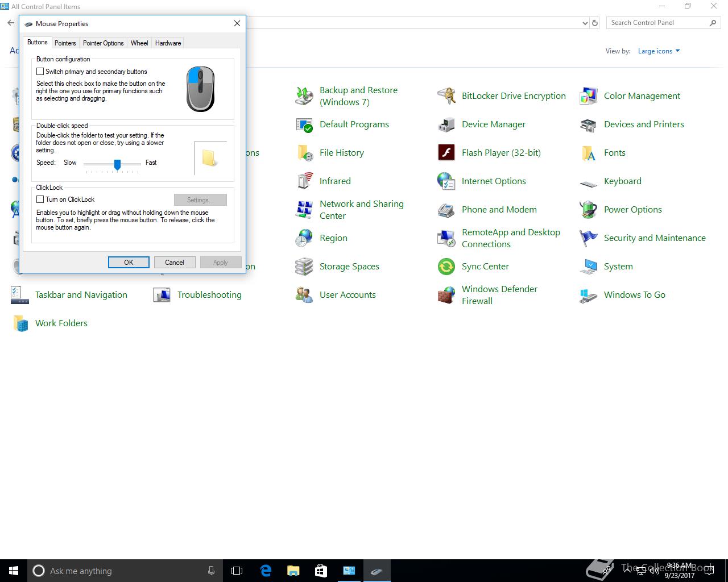This screenshot has width=728, height=582.
Task: Refresh the Control Panel address bar
Action: coord(595,23)
